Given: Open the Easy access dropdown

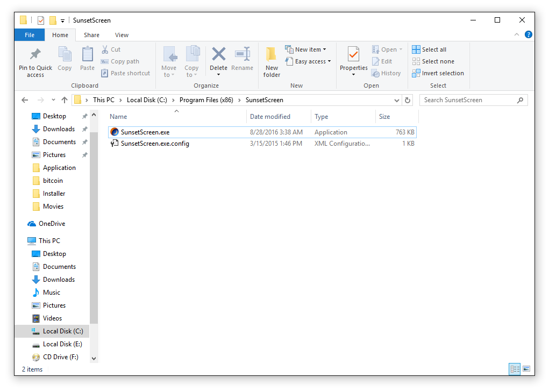Looking at the screenshot, I should [308, 61].
